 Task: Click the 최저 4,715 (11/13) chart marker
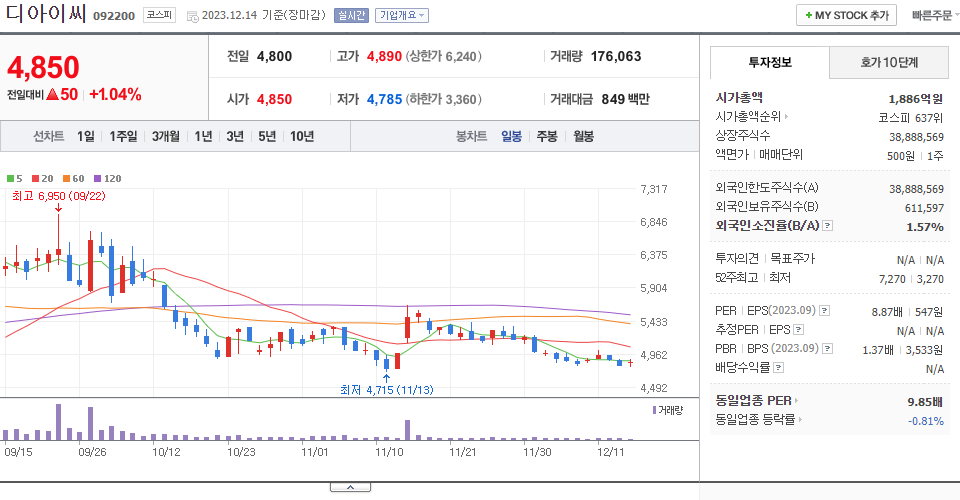click(x=386, y=390)
